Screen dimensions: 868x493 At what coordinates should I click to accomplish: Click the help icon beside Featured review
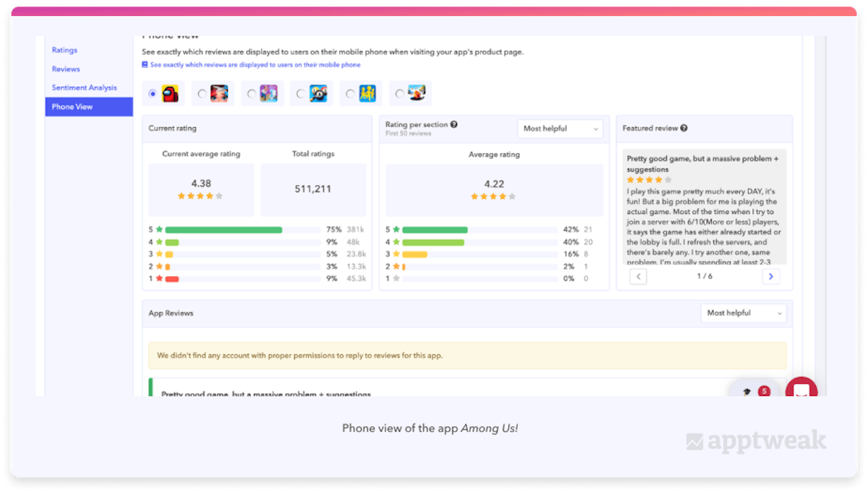point(684,128)
